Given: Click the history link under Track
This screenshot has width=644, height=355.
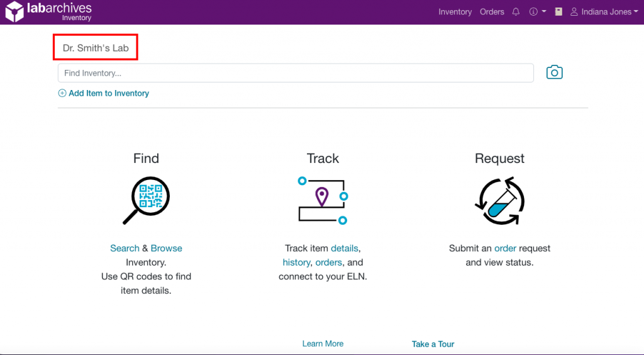Looking at the screenshot, I should pyautogui.click(x=296, y=262).
